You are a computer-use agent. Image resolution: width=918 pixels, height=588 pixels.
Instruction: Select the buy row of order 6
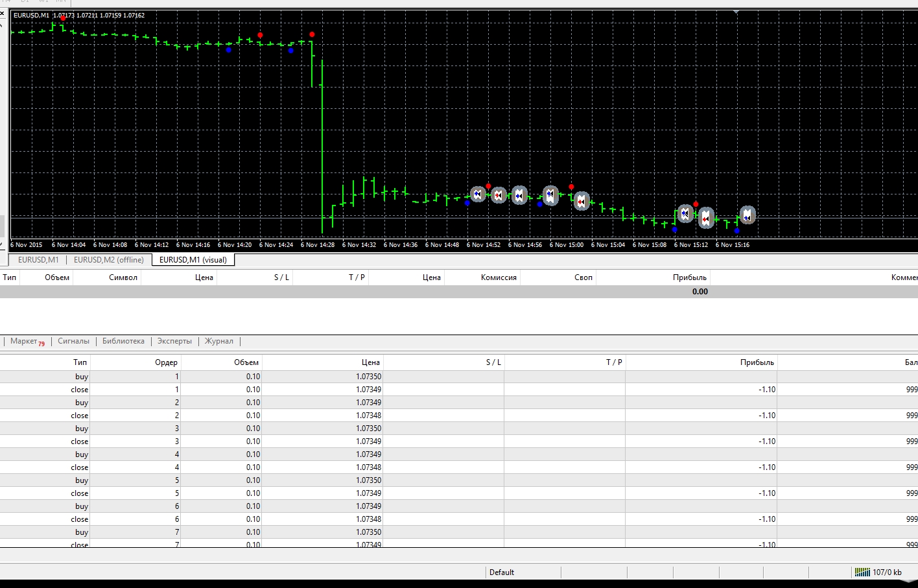pyautogui.click(x=459, y=506)
